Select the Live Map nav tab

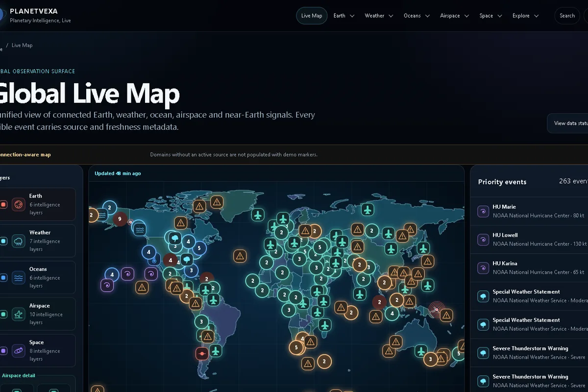click(312, 16)
